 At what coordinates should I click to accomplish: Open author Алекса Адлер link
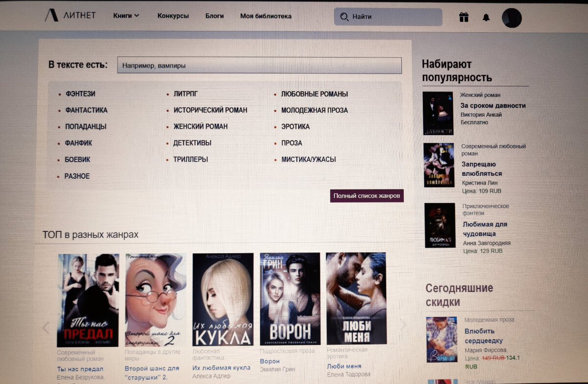coord(212,376)
